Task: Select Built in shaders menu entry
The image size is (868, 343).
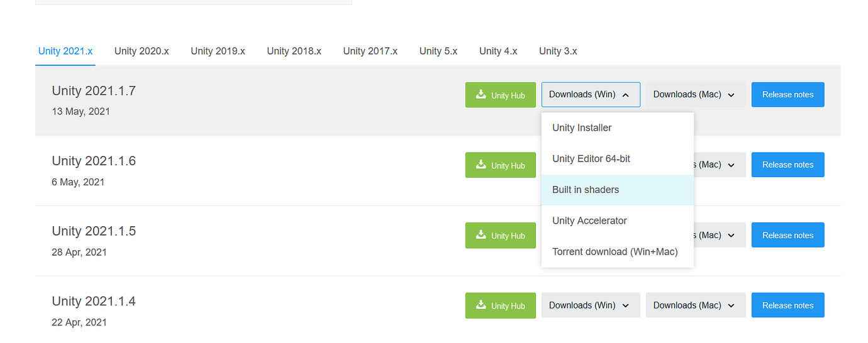Action: 586,190
